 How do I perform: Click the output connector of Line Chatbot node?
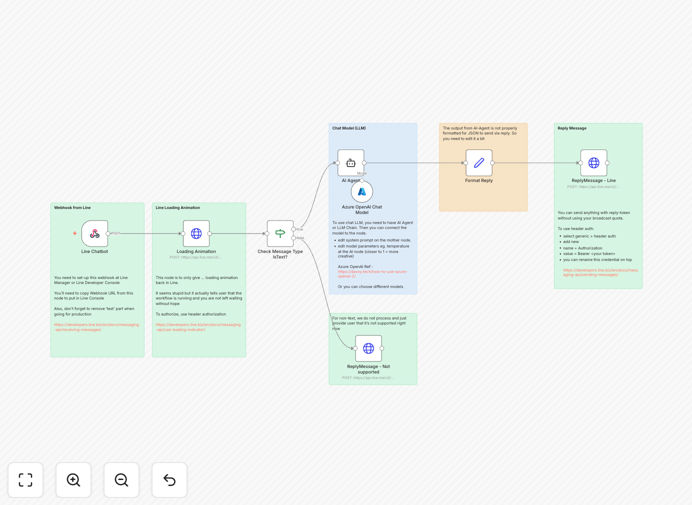108,234
